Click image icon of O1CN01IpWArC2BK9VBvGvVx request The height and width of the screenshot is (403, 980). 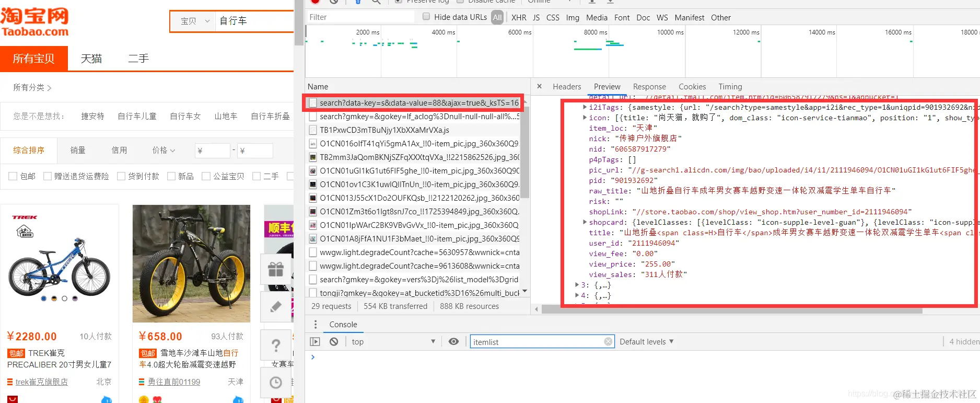click(313, 225)
